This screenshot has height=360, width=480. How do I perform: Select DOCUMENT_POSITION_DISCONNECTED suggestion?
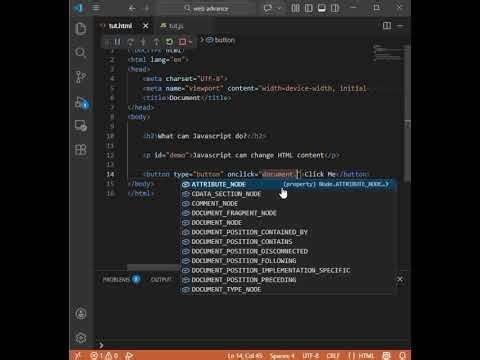[289, 251]
